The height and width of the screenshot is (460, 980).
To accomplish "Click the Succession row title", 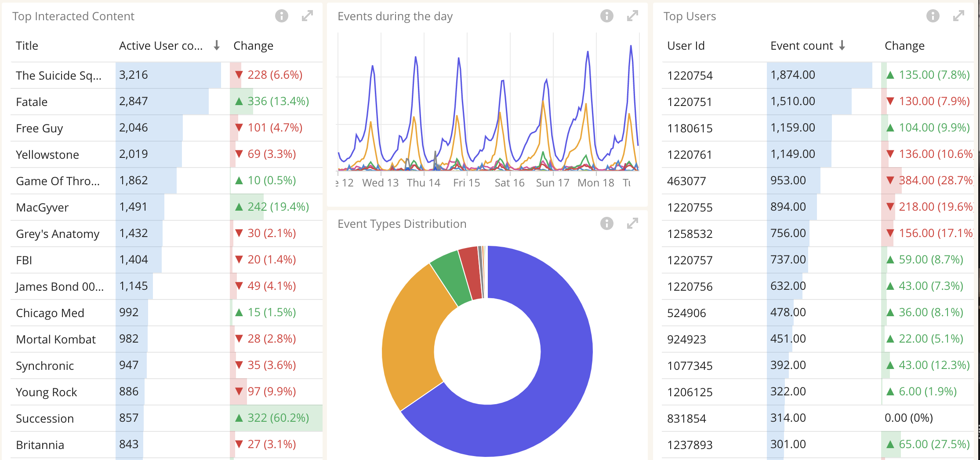I will (x=45, y=419).
